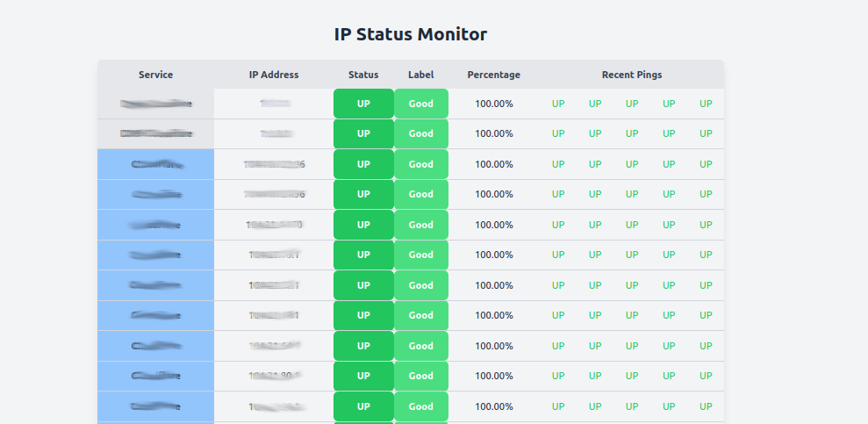868x424 pixels.
Task: Click the Recent Pings column header
Action: coord(632,75)
